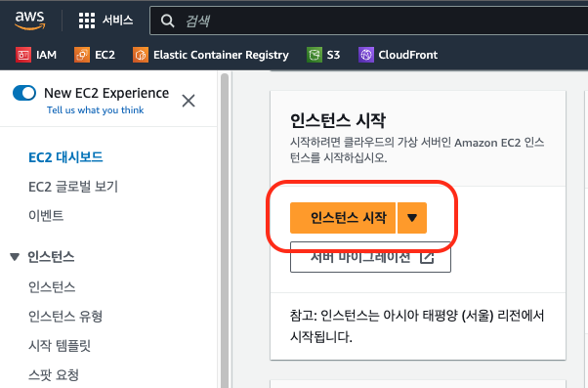Click the orange 인스턴스 시작 button
Image resolution: width=588 pixels, height=388 pixels.
(x=343, y=218)
